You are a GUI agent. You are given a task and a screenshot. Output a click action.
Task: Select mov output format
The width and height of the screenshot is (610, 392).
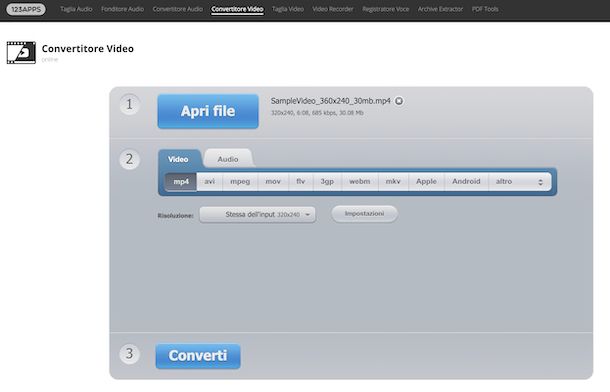(273, 182)
